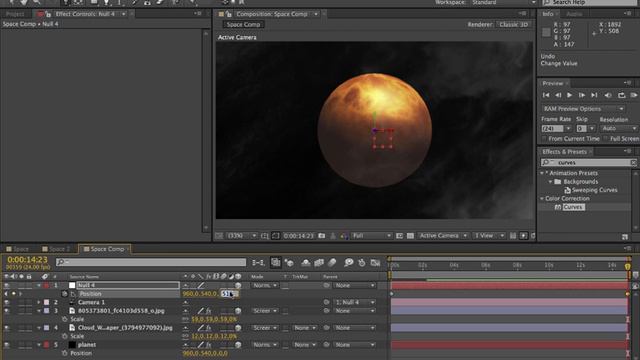
Task: Click the title/action safe grid icon
Action: 264,236
